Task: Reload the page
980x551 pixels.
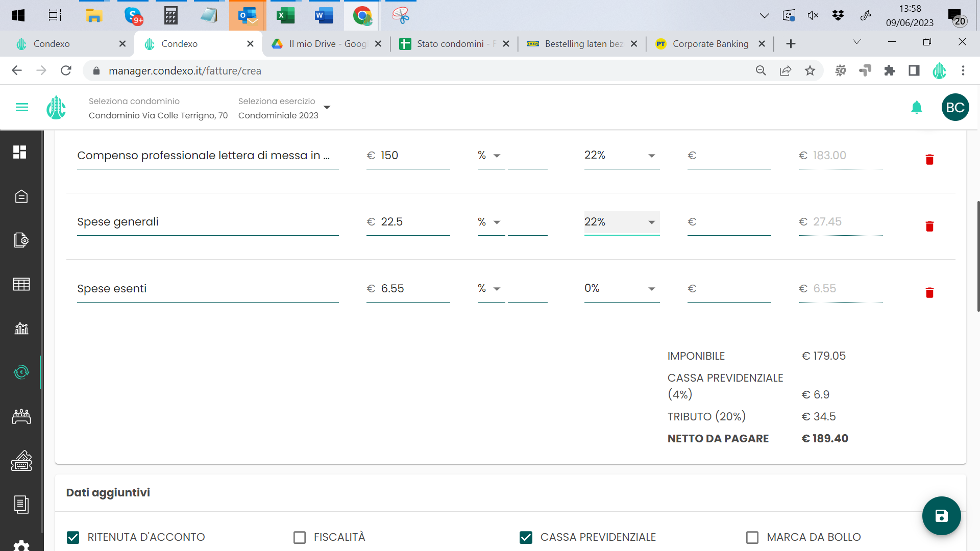Action: tap(66, 70)
